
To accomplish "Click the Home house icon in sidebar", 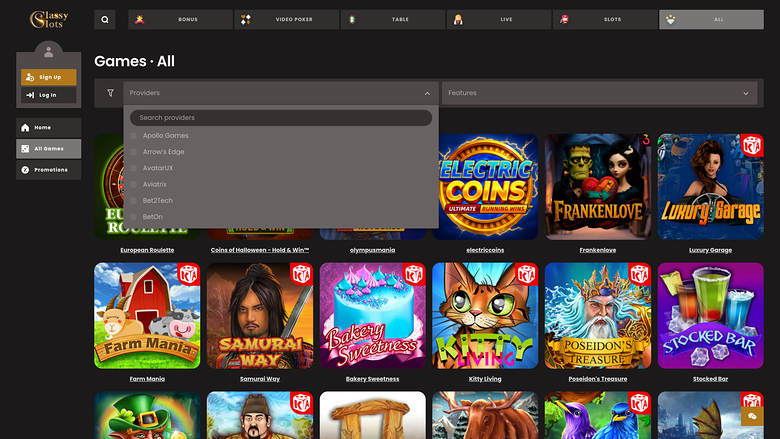I will point(25,128).
